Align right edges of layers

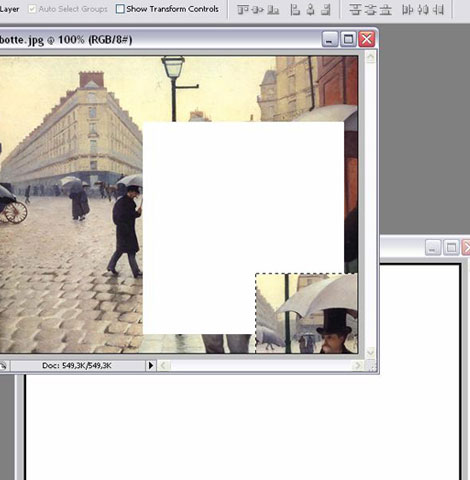(326, 10)
